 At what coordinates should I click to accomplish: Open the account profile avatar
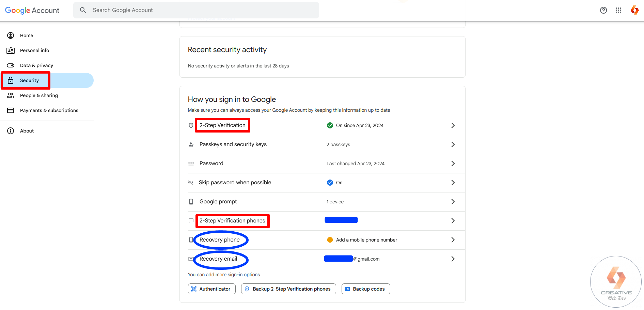tap(634, 10)
